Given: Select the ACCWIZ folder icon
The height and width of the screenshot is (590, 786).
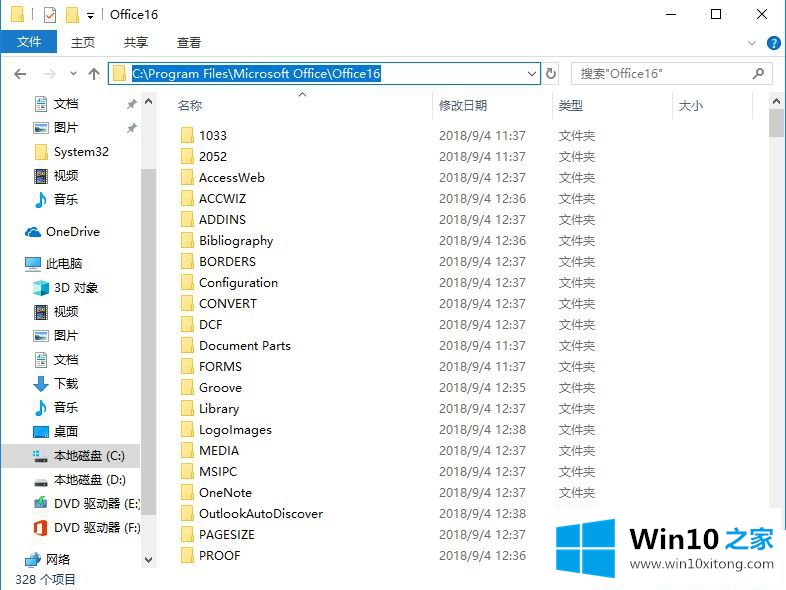Looking at the screenshot, I should click(187, 199).
